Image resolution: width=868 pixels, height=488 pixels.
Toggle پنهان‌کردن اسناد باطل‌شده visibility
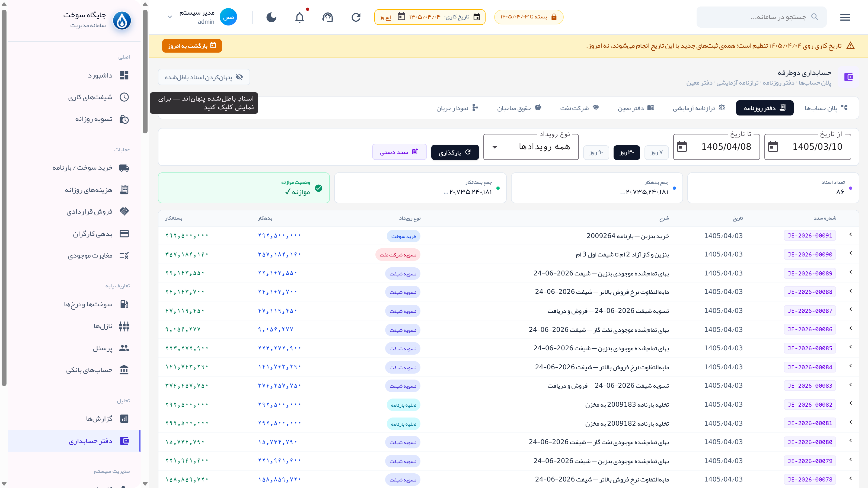pos(204,77)
